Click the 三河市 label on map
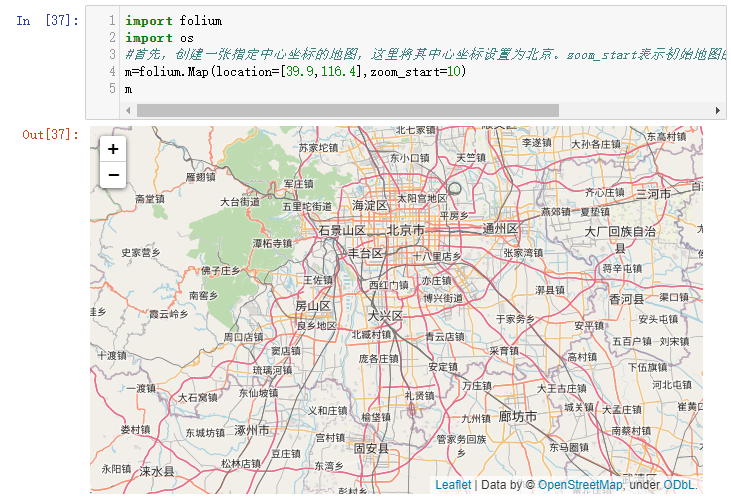This screenshot has width=731, height=502. click(x=654, y=194)
